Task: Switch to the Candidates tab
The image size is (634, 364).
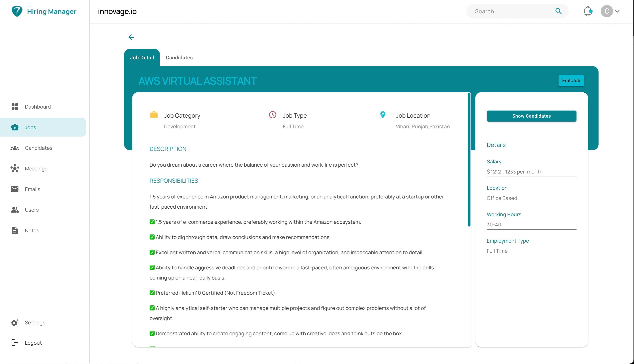Action: click(179, 58)
